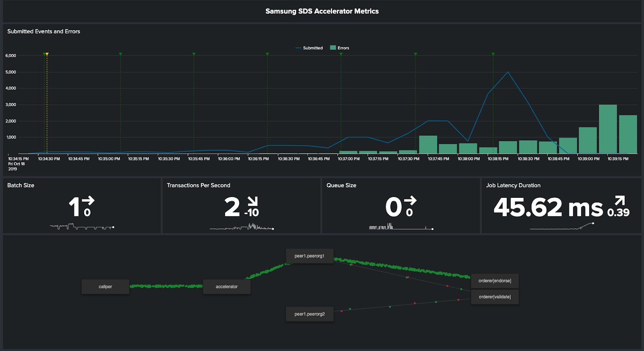
Task: Click the green annotation marker near 10:37:30 PM
Action: (415, 54)
